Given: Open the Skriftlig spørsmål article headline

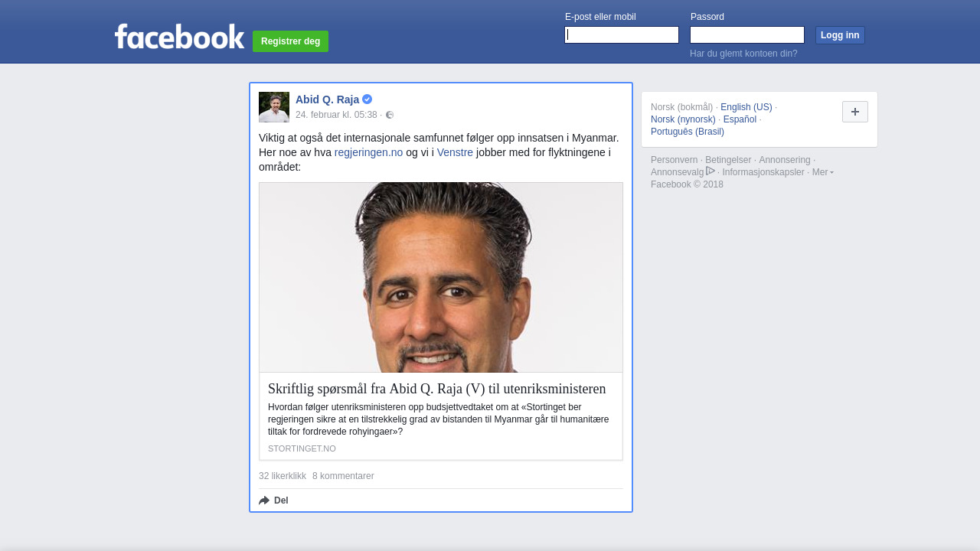Looking at the screenshot, I should point(436,389).
